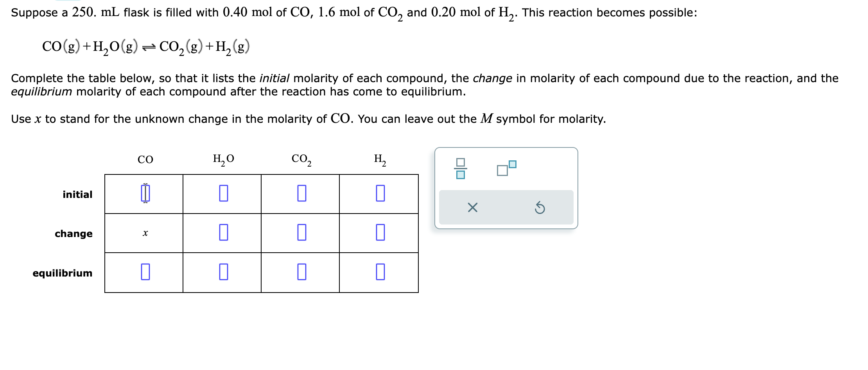This screenshot has width=868, height=370.
Task: Select the x entry in the change row
Action: [145, 233]
